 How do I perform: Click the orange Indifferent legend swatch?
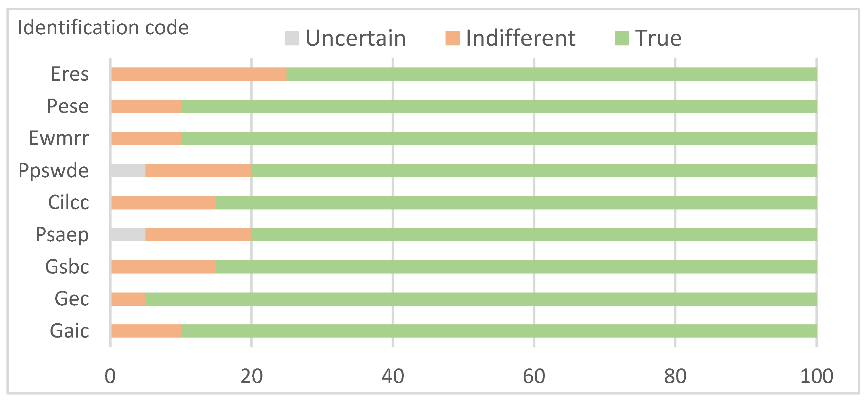coord(452,38)
